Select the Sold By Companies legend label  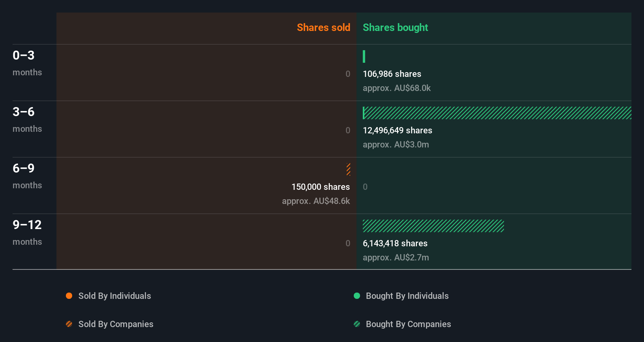(x=116, y=324)
